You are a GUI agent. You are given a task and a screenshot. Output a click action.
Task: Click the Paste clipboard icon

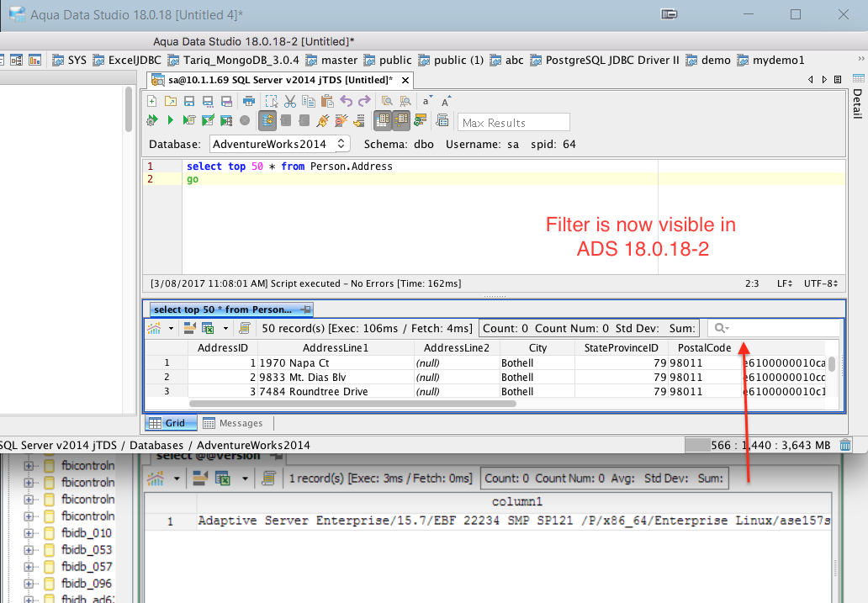point(327,101)
